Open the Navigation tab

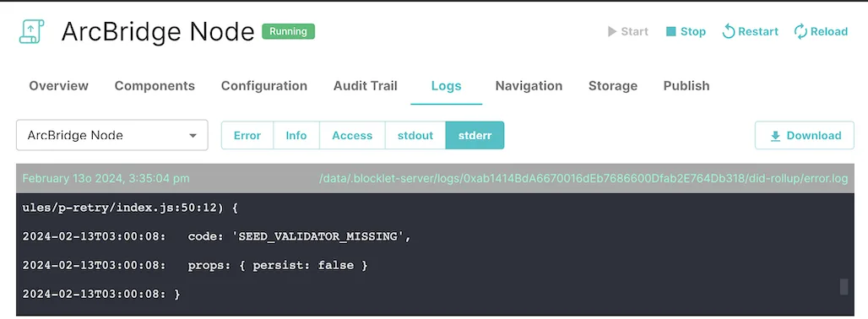(x=529, y=86)
